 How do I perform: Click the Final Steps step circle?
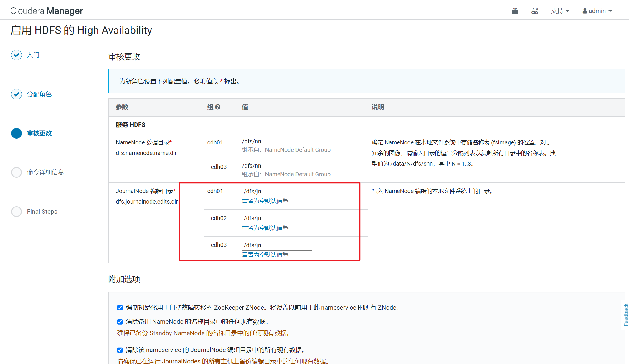coord(16,212)
